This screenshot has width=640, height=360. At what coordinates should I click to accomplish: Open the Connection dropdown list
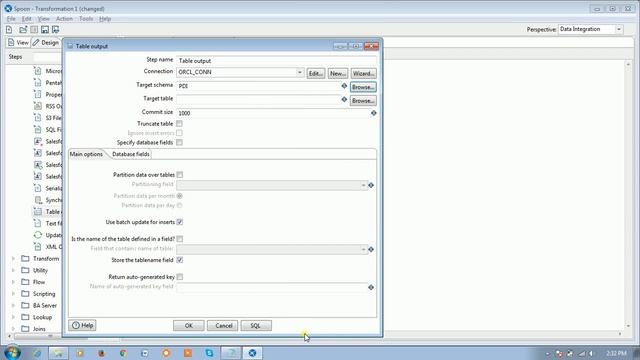(300, 72)
